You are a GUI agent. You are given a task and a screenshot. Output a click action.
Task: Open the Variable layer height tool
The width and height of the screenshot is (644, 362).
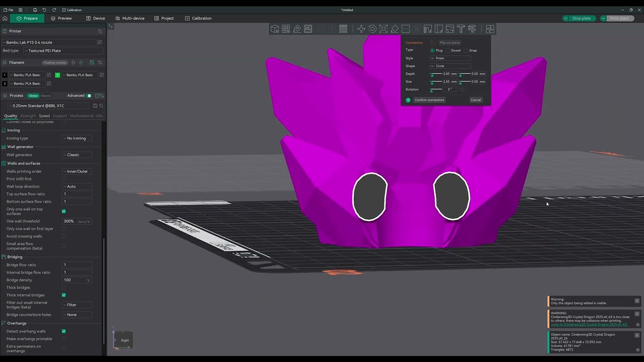click(343, 29)
